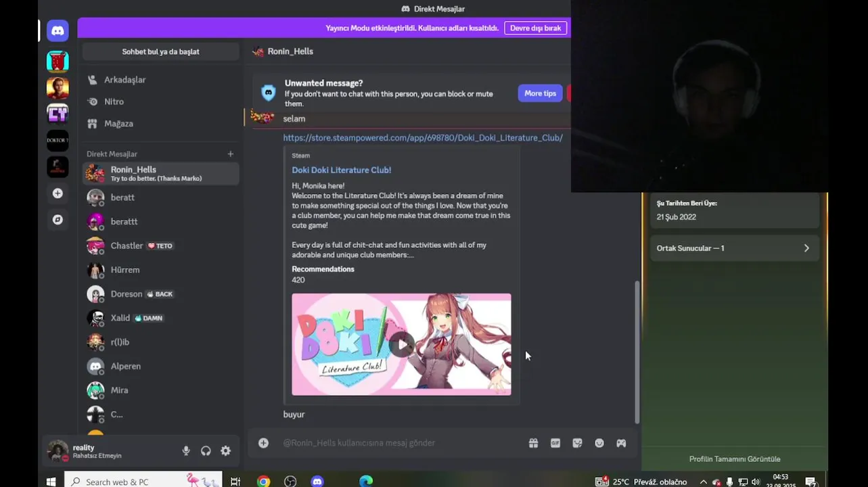868x487 pixels.
Task: Open the CY server icon
Action: [58, 114]
